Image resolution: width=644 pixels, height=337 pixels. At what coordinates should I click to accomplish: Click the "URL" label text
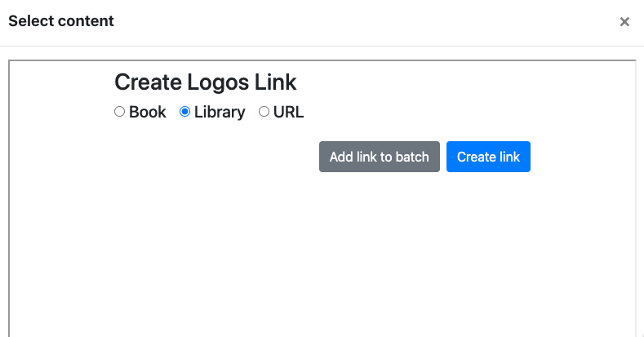288,112
